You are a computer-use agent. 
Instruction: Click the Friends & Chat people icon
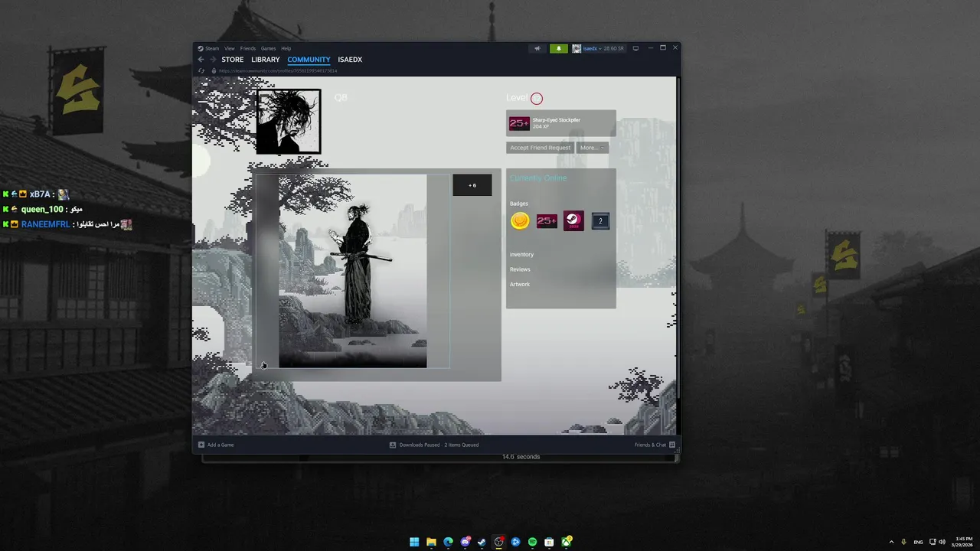(672, 445)
